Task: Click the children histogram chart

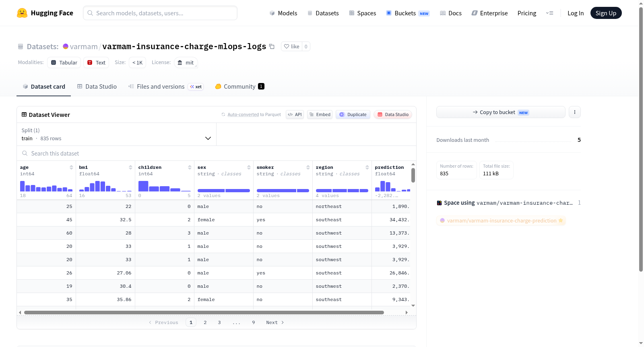Action: pyautogui.click(x=165, y=186)
